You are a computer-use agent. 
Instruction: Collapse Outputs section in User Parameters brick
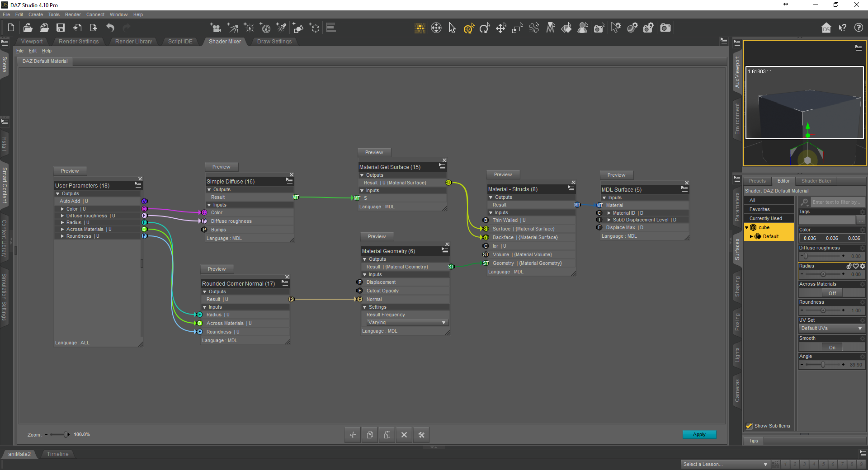pos(58,193)
